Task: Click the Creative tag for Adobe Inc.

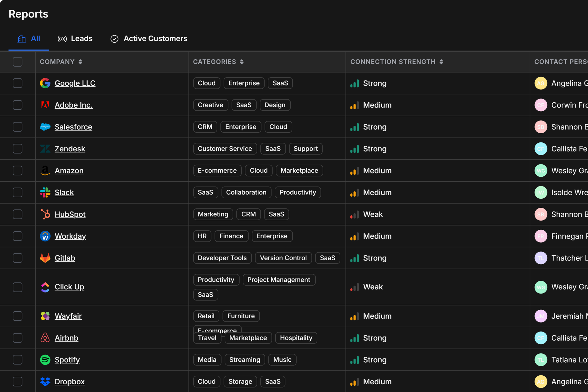Action: click(211, 105)
